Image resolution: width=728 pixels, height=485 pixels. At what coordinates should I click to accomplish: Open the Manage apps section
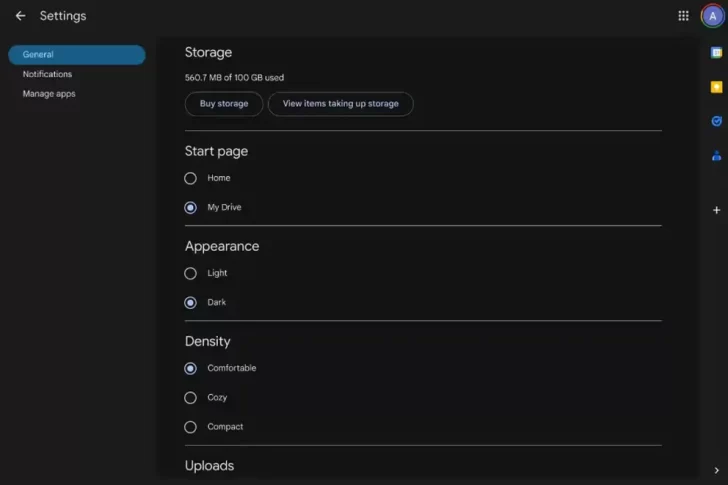[49, 94]
